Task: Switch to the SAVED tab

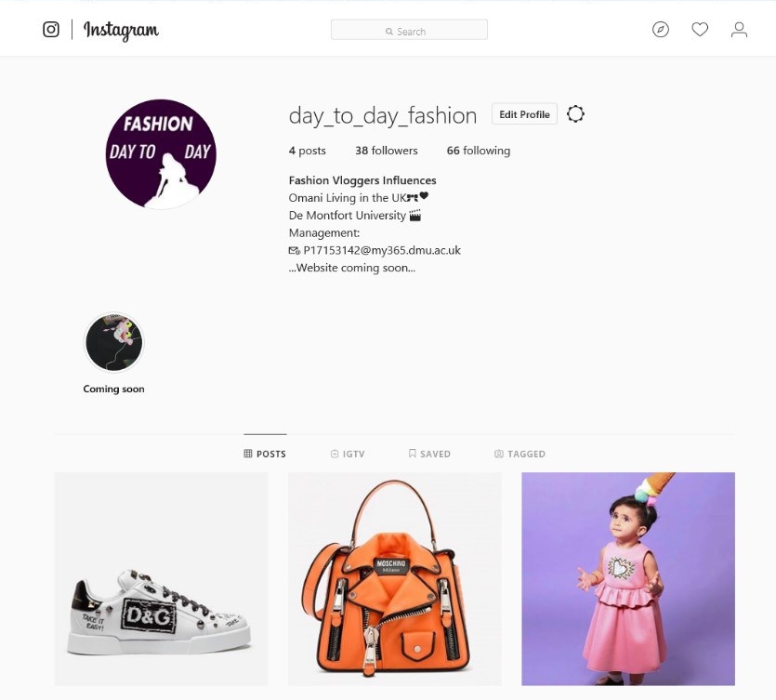Action: pyautogui.click(x=429, y=454)
